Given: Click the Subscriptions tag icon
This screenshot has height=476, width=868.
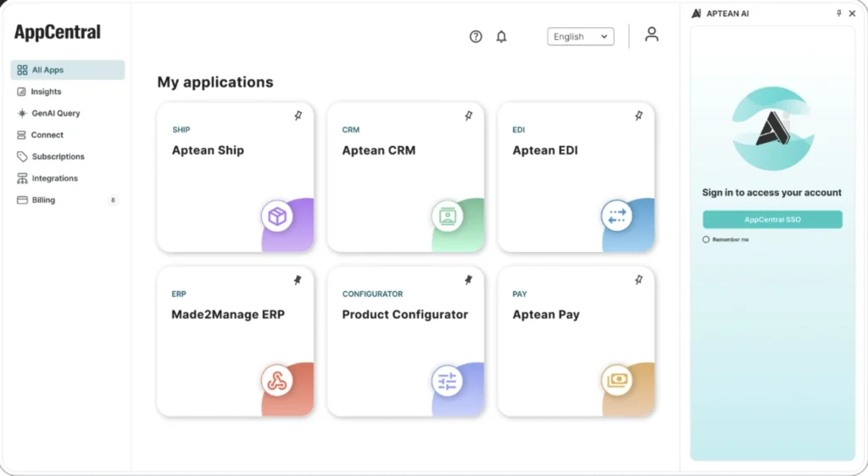Looking at the screenshot, I should (21, 156).
